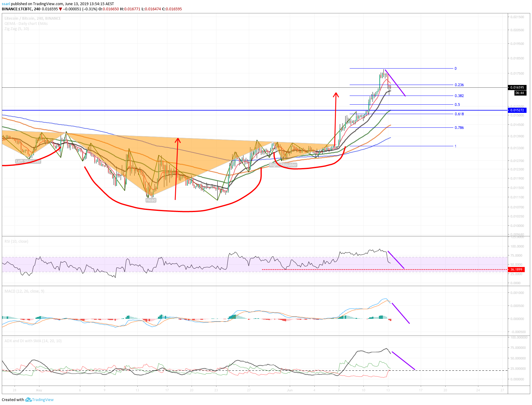Select the RSI (10, close) pane label
Screen dimensions: 532x405
coord(16,241)
